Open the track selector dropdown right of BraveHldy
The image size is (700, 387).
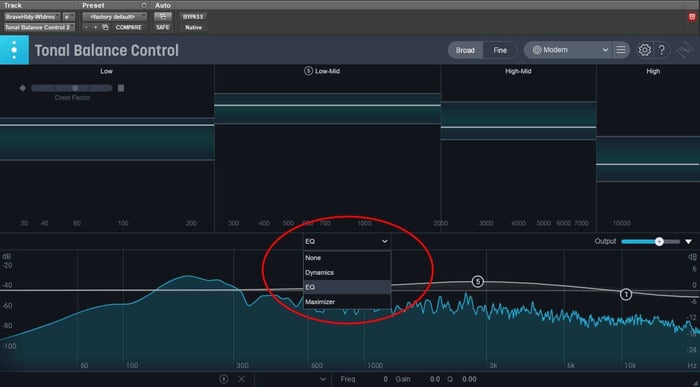[68, 17]
